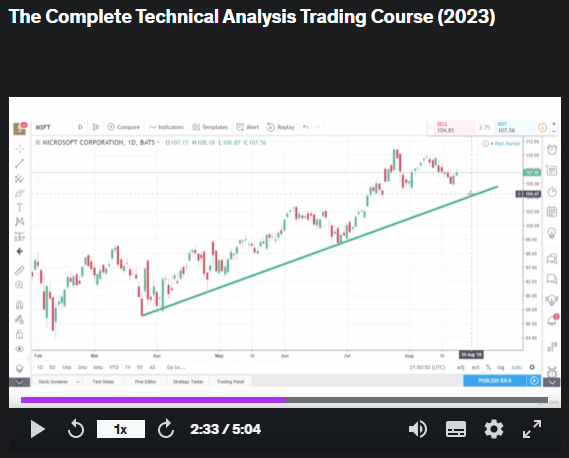Select the YTD time range
Image resolution: width=569 pixels, height=458 pixels.
click(114, 367)
